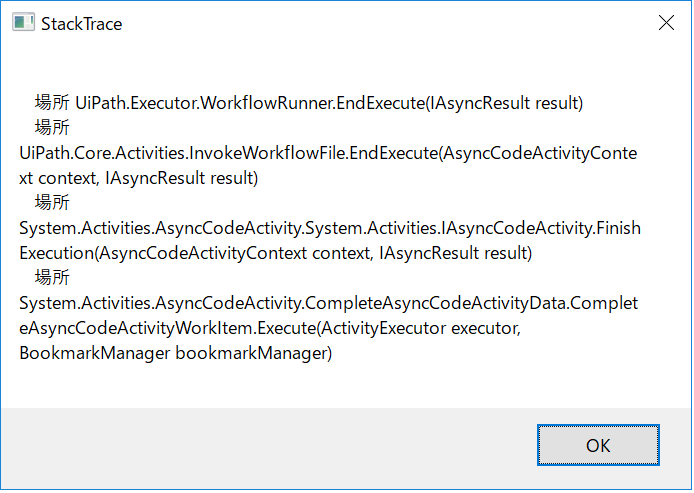Screen dimensions: 694x493
Task: Click the eAsyncCodeActivityWorkItem.Execute line
Action: (x=270, y=328)
